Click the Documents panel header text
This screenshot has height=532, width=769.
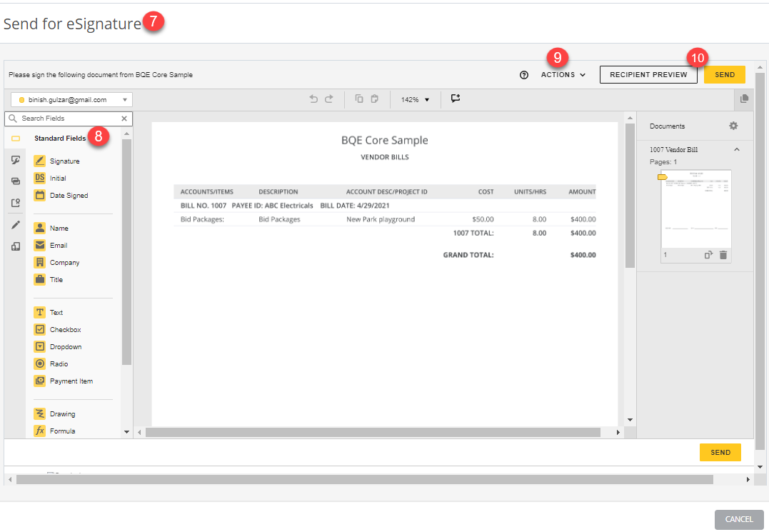tap(667, 126)
